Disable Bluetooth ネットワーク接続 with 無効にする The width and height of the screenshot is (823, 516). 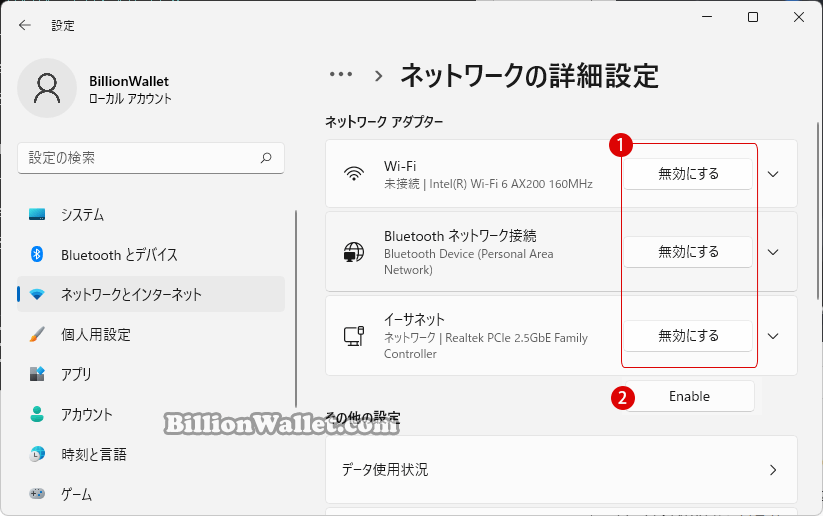(x=688, y=252)
